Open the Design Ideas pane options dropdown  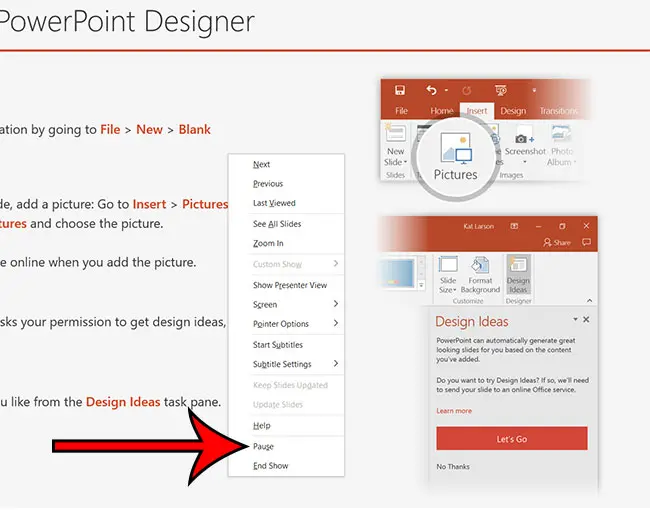coord(575,319)
